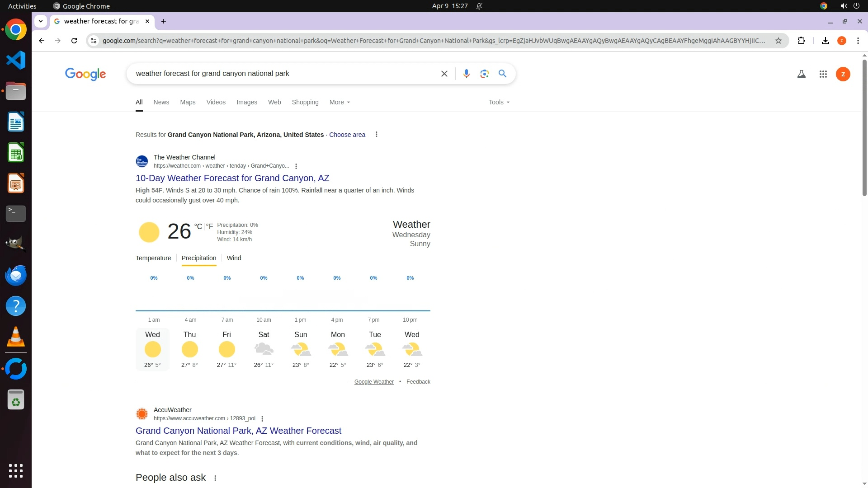
Task: Open the Google apps grid
Action: (x=823, y=74)
